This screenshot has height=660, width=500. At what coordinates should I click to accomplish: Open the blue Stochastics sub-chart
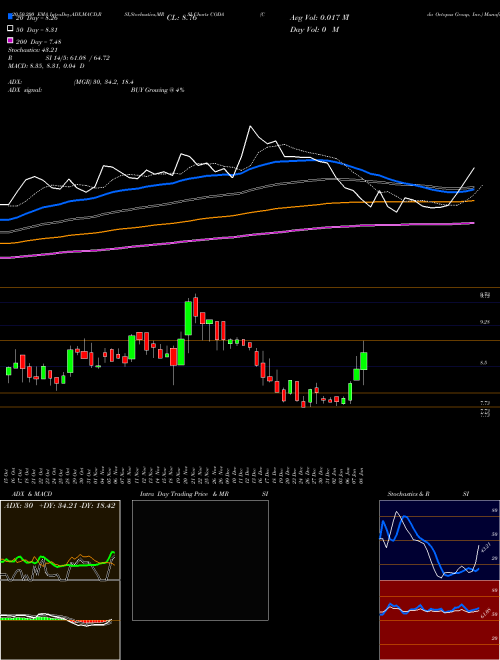pyautogui.click(x=439, y=540)
